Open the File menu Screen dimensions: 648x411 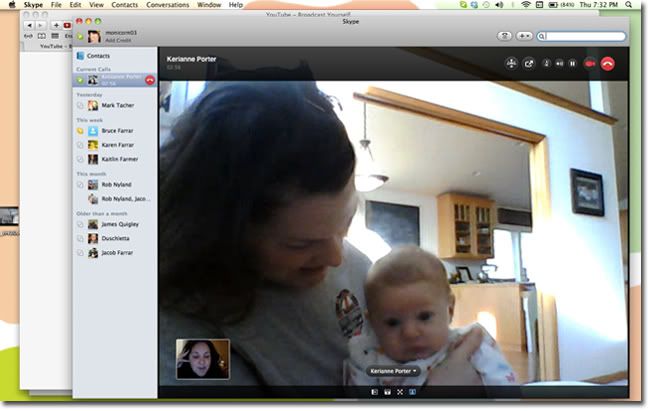coord(56,5)
